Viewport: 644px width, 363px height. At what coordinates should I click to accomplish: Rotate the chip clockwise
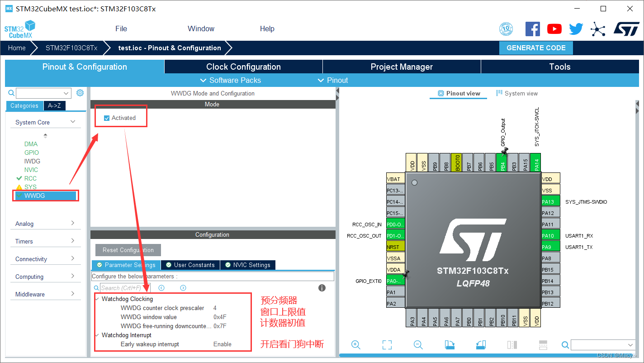[x=450, y=345]
